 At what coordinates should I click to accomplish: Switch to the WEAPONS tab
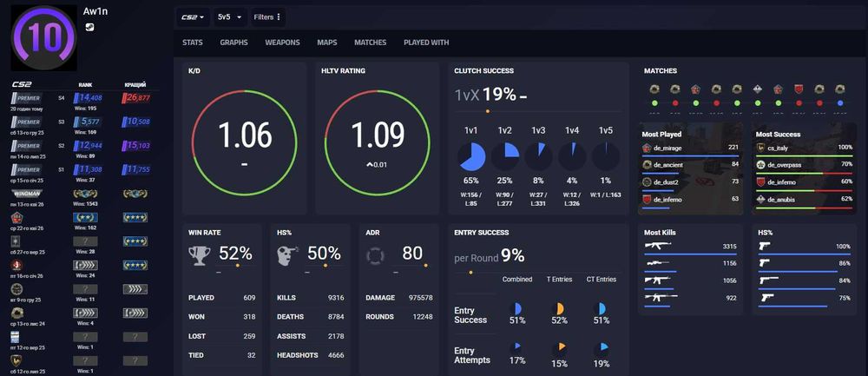[x=282, y=43]
